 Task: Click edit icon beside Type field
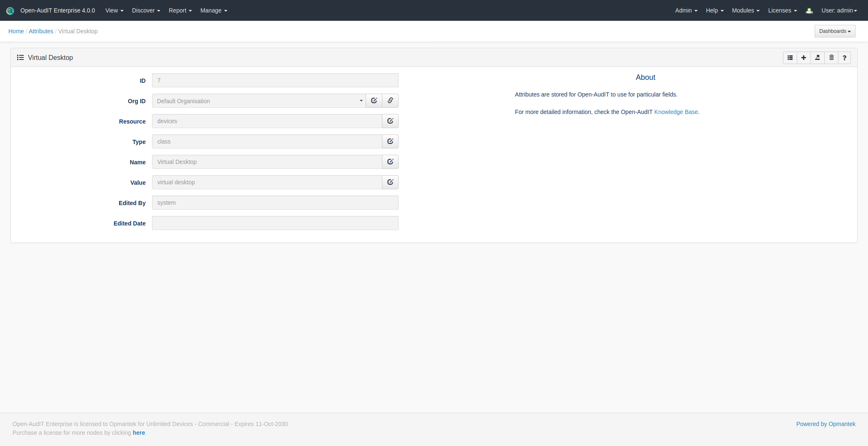pyautogui.click(x=390, y=141)
